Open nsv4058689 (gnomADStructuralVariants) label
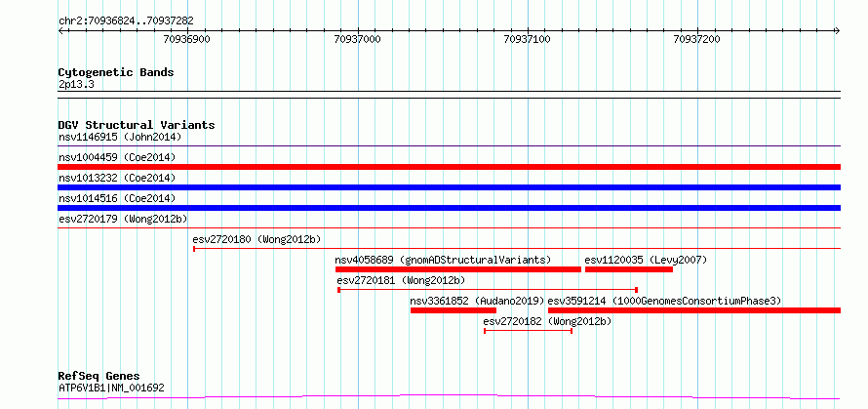 click(444, 260)
